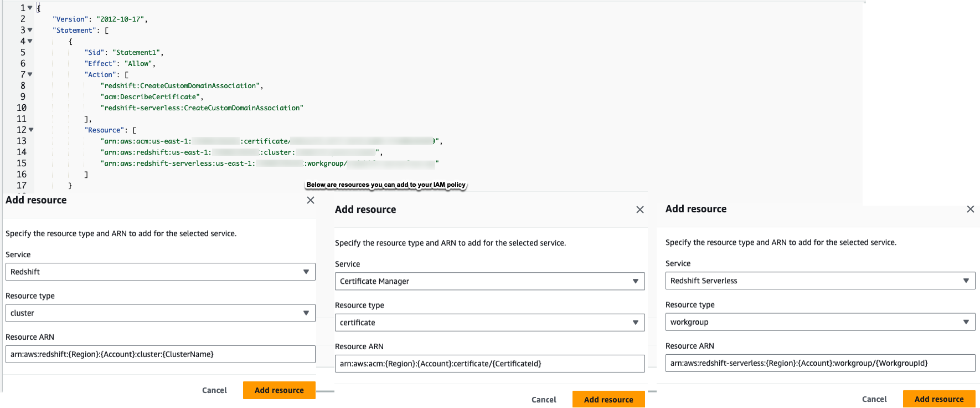Collapse the statement object fold at line 4
This screenshot has height=408, width=980.
click(x=30, y=41)
